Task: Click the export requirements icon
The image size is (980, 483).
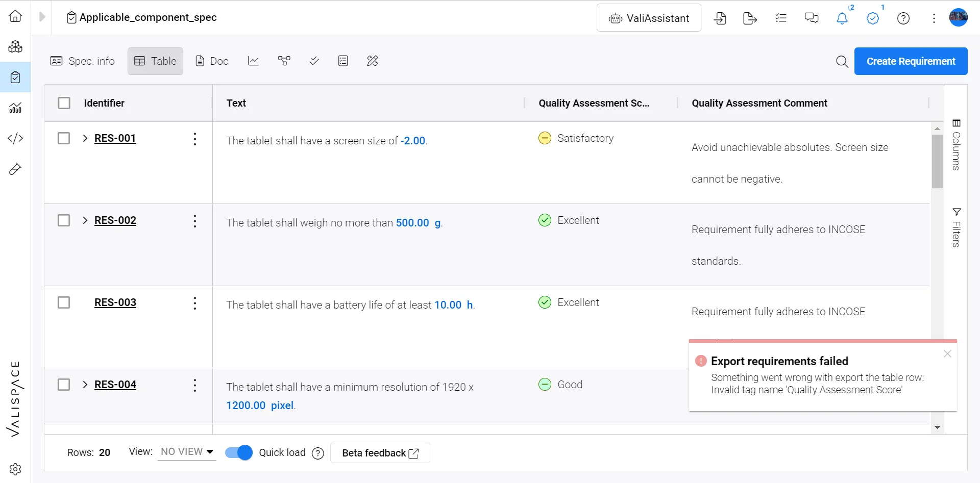Action: 750,18
